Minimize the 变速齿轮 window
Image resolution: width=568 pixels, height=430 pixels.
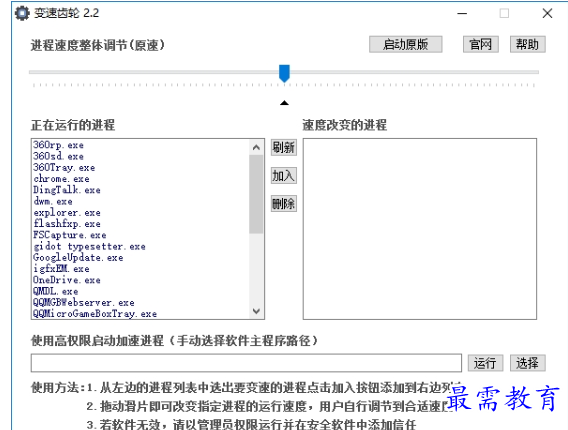click(462, 14)
